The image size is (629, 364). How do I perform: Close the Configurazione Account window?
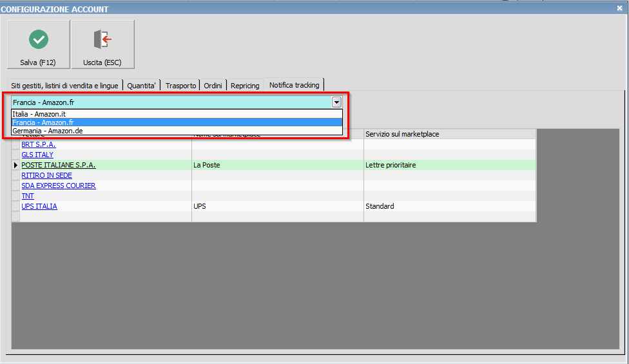coord(619,8)
